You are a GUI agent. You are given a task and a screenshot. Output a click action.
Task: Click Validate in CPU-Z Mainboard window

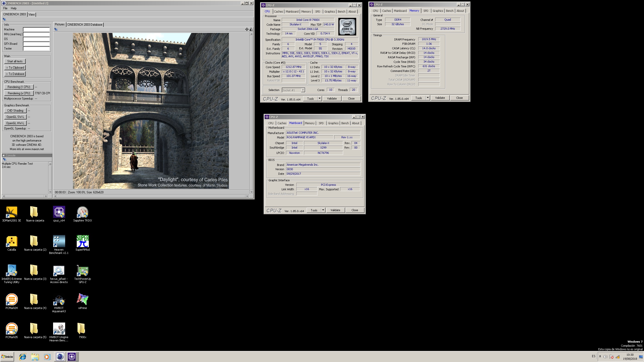click(x=335, y=210)
